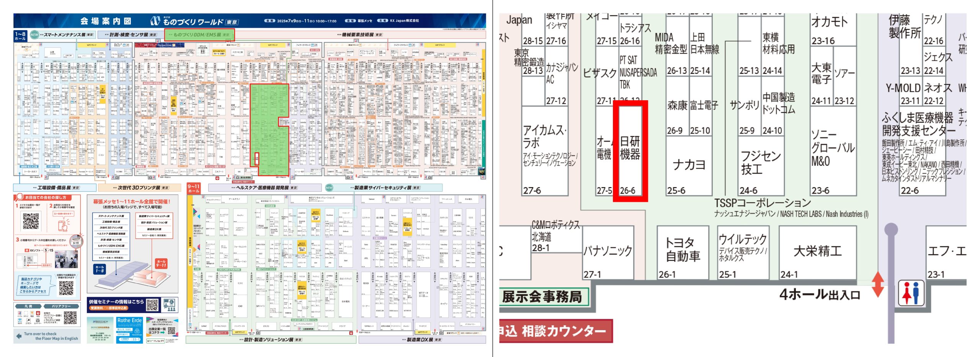This screenshot has width=980, height=357.
Task: Click the QR code beside 出展企業一覧はコチラ
Action: [x=171, y=331]
